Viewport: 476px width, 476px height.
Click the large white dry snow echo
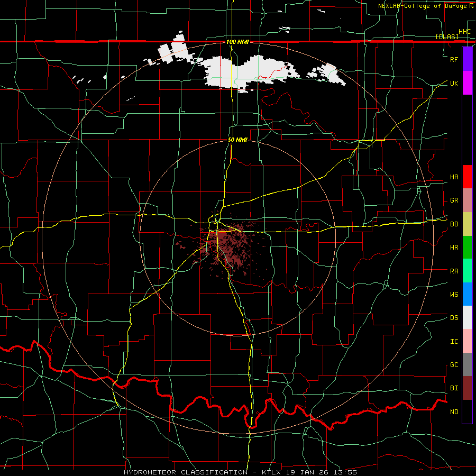pyautogui.click(x=249, y=73)
